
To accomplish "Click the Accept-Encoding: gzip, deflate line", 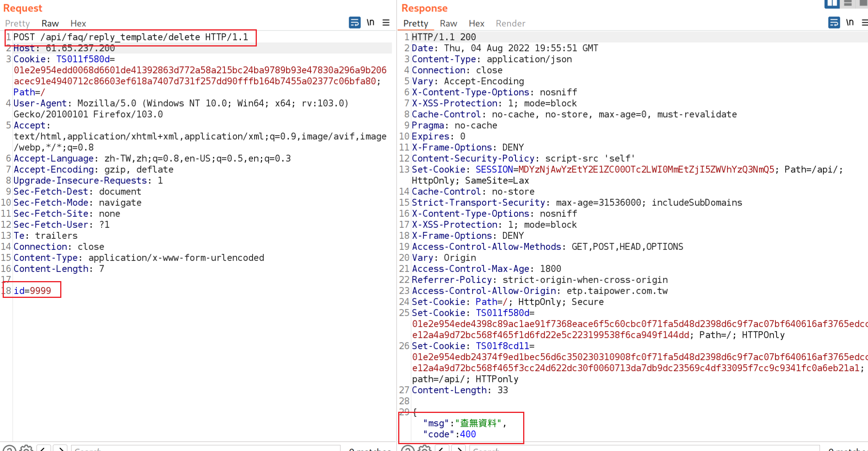I will tap(93, 170).
